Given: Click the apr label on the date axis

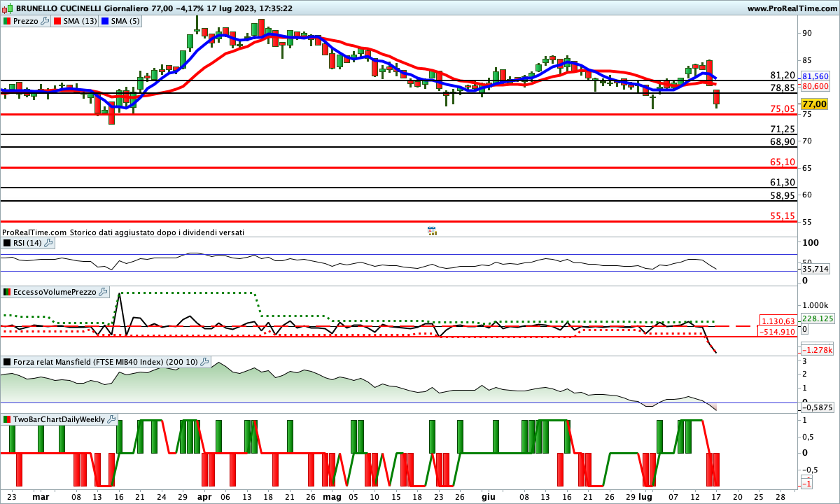Looking at the screenshot, I should pos(204,496).
